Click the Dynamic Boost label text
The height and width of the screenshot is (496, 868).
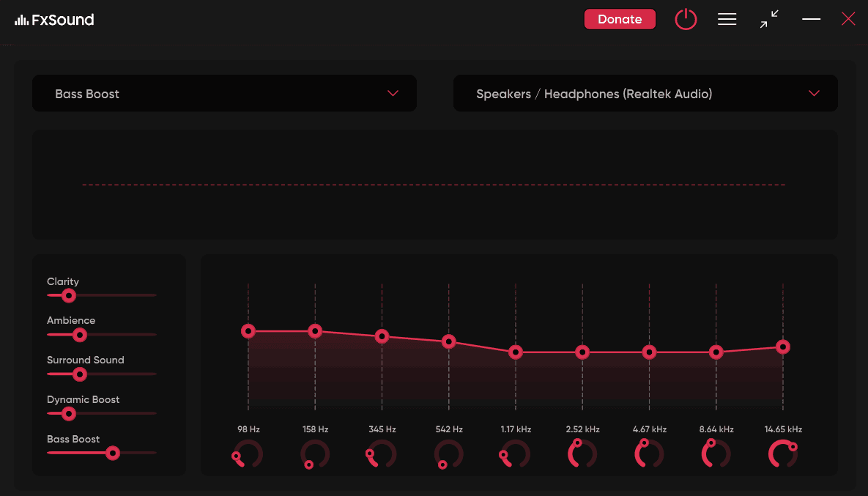[x=83, y=400]
